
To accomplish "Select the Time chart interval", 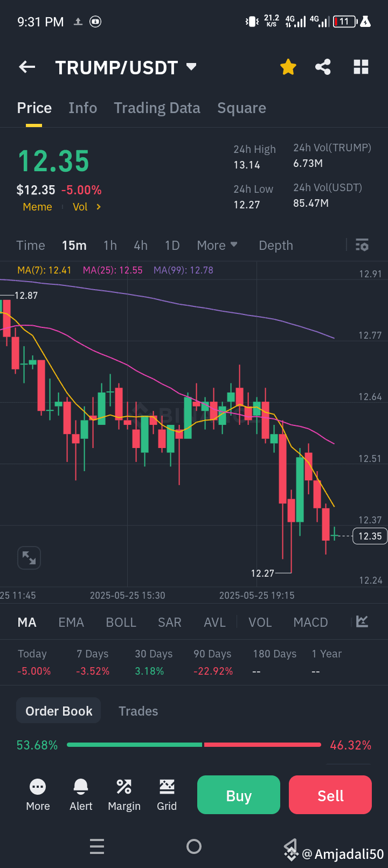I will (31, 246).
